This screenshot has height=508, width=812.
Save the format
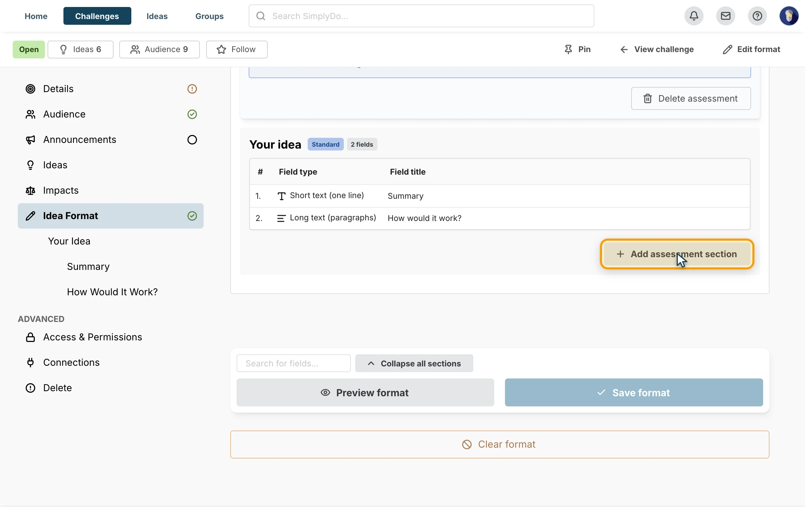click(634, 392)
